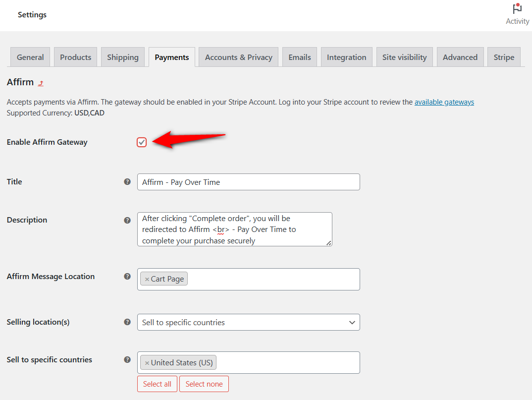Switch to the Products tab
Image resolution: width=532 pixels, height=400 pixels.
(x=76, y=57)
